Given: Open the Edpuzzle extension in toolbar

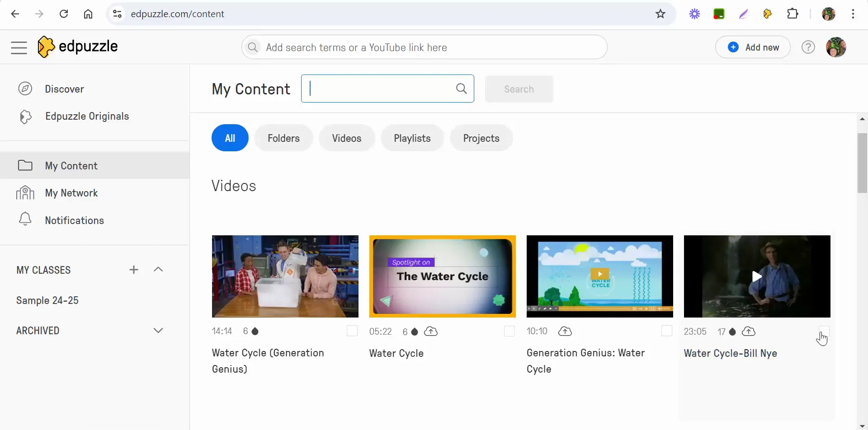Looking at the screenshot, I should (768, 14).
